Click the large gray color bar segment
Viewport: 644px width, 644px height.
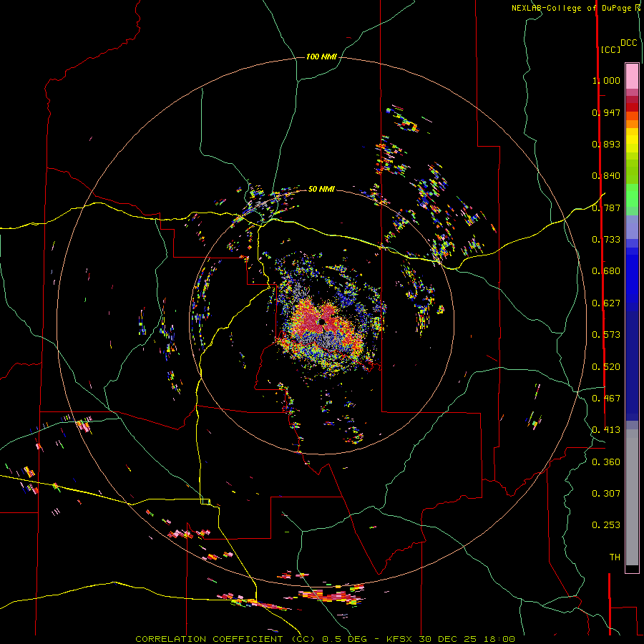[x=632, y=497]
